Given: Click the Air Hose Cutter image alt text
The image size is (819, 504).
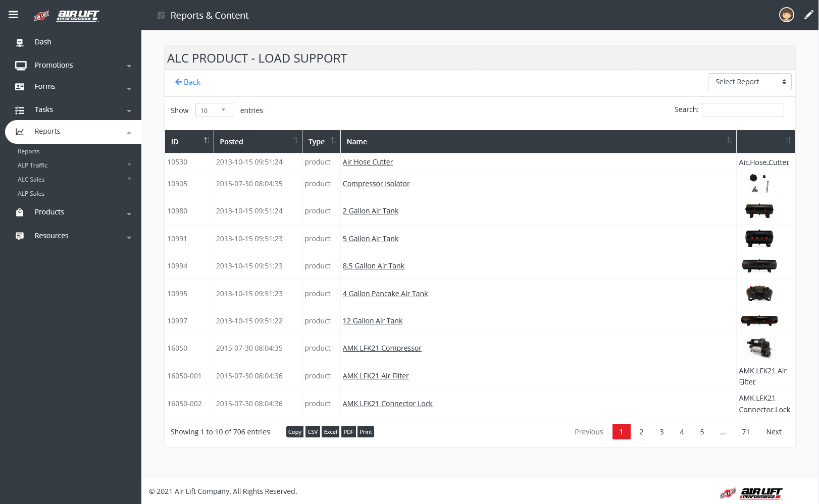Looking at the screenshot, I should click(764, 162).
